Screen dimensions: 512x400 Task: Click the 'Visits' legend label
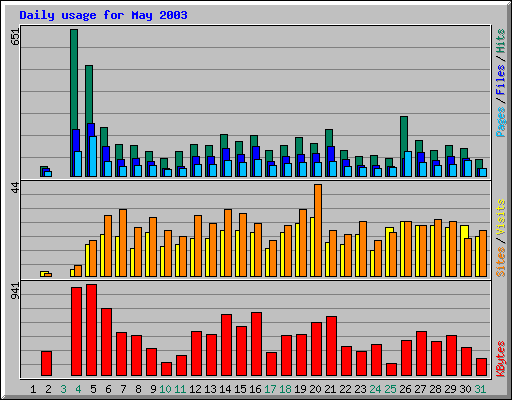(x=501, y=218)
